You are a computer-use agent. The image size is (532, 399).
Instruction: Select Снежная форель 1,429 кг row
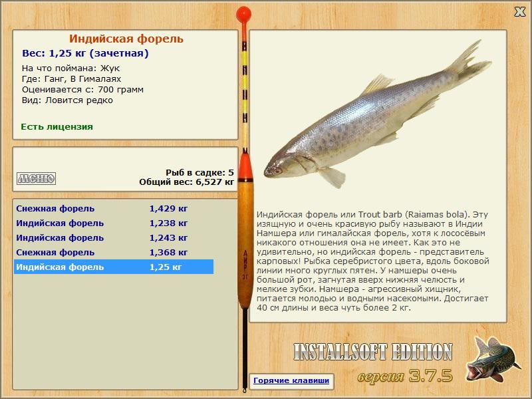coord(114,209)
